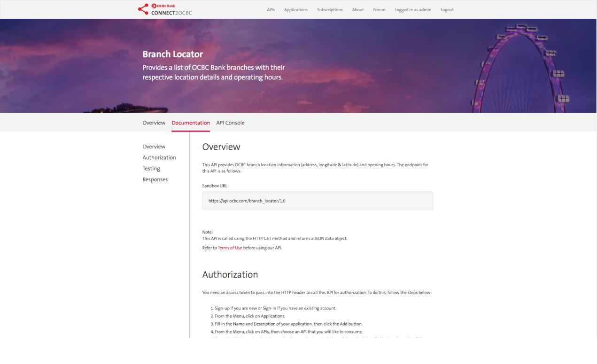Click the OCBC Connect2OCBC logo

pos(165,9)
